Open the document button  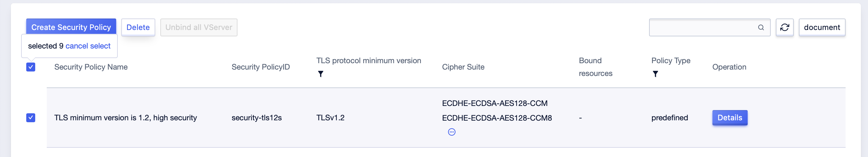click(822, 27)
